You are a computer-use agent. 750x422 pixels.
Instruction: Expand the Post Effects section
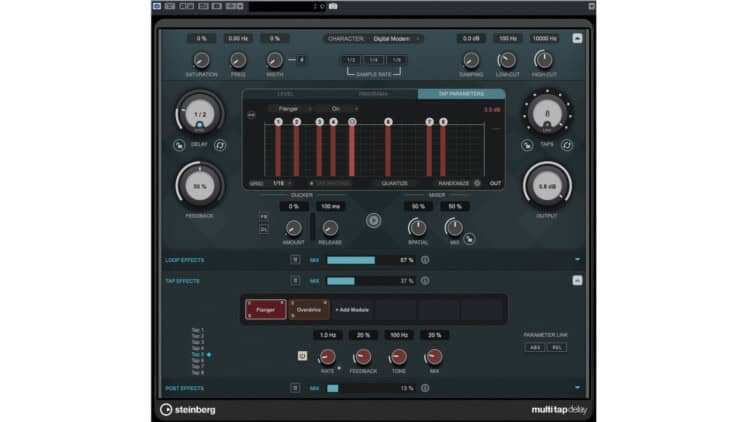(x=577, y=388)
